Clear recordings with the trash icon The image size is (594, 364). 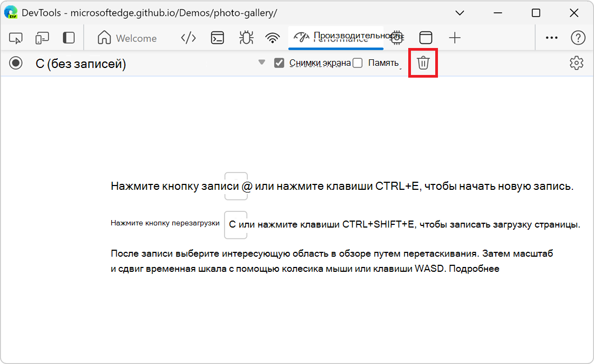click(423, 63)
